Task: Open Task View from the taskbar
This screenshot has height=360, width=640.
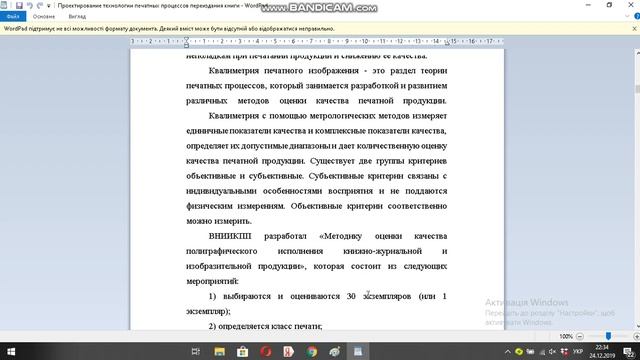Action: click(x=196, y=351)
